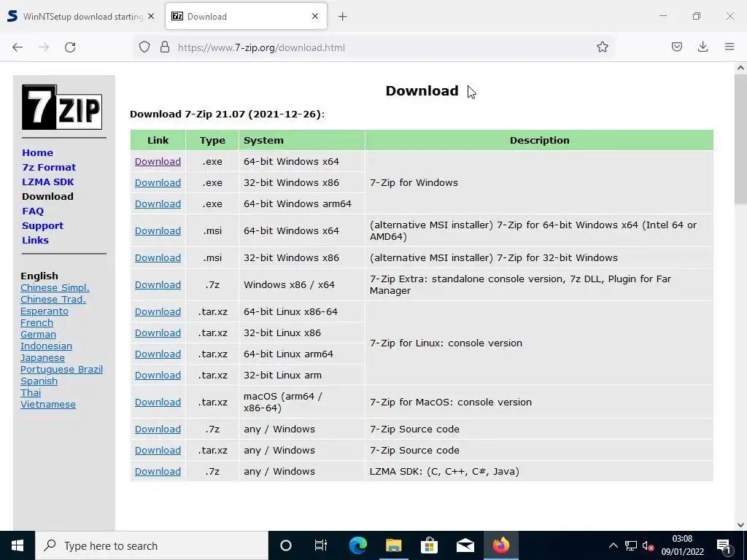The image size is (747, 560).
Task: Open Cortana circle icon in taskbar
Action: point(286,545)
